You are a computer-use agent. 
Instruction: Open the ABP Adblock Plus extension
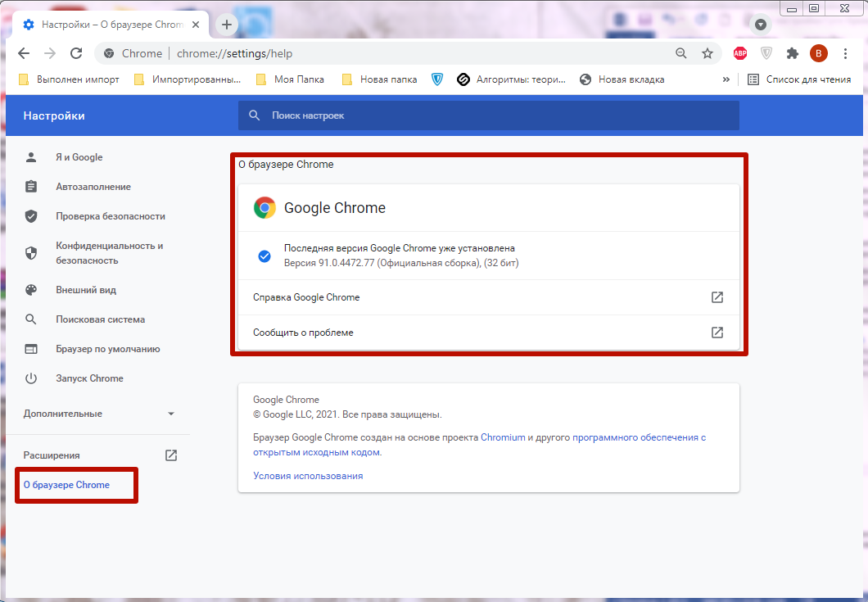tap(740, 53)
